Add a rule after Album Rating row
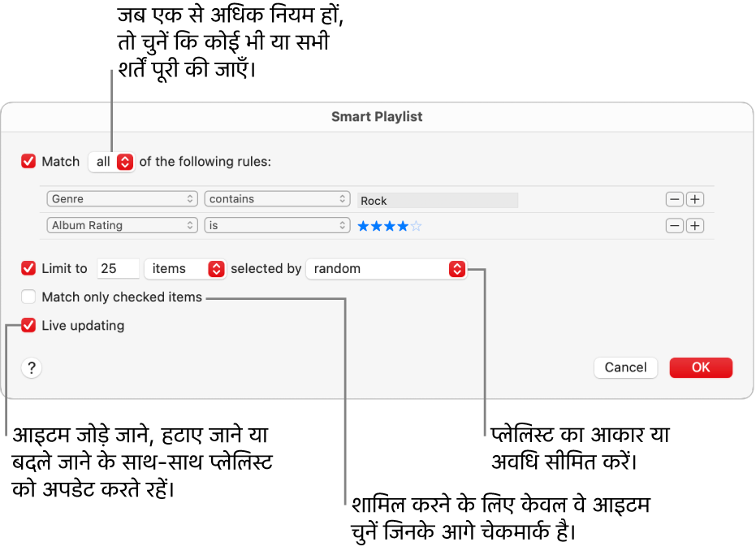Screen dimensions: 756x551 coord(695,226)
